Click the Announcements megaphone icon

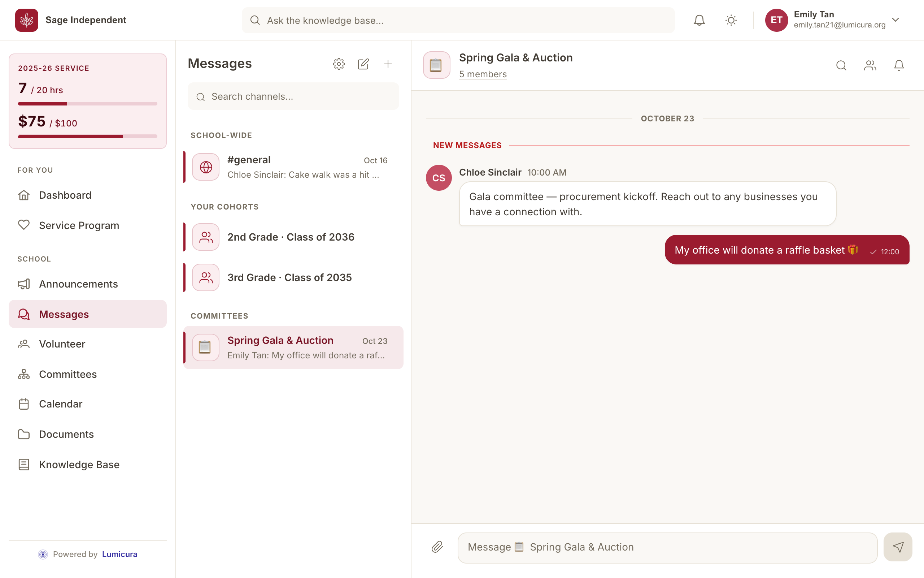coord(24,284)
